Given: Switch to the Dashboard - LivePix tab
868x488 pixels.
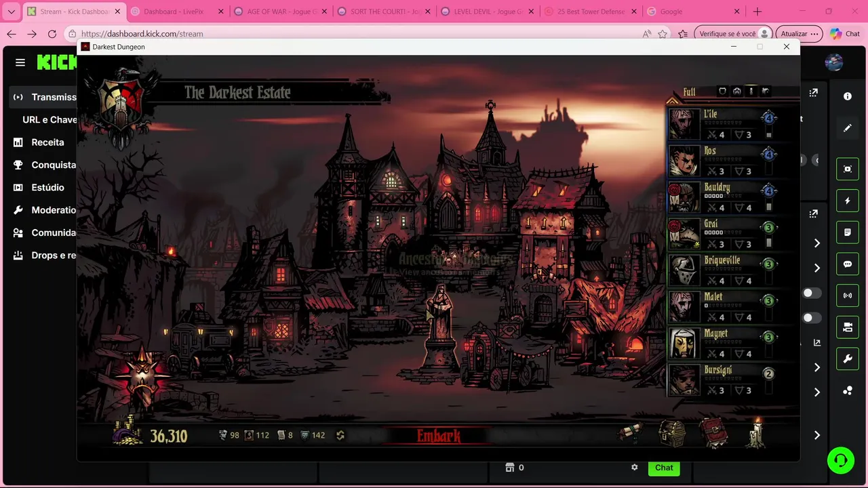Looking at the screenshot, I should point(178,12).
